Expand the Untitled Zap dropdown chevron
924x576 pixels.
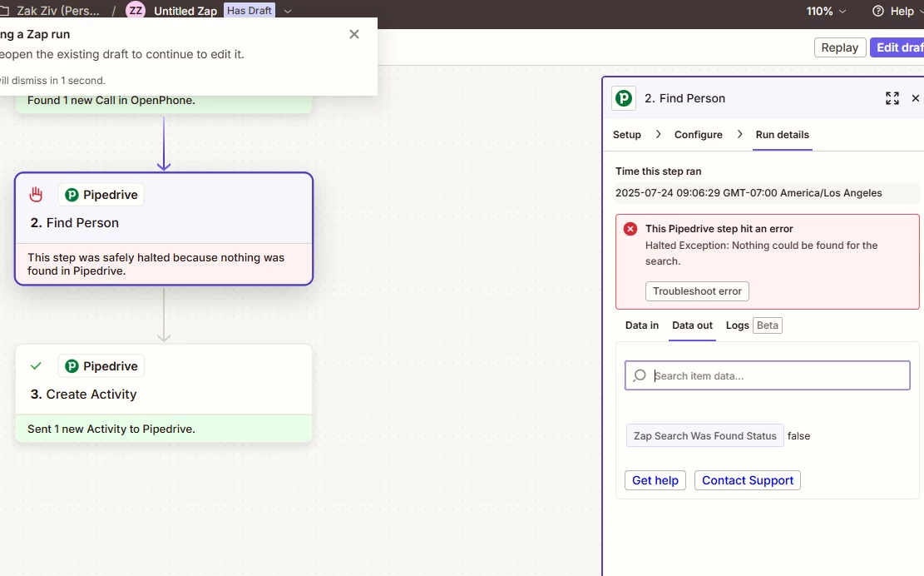pyautogui.click(x=288, y=11)
